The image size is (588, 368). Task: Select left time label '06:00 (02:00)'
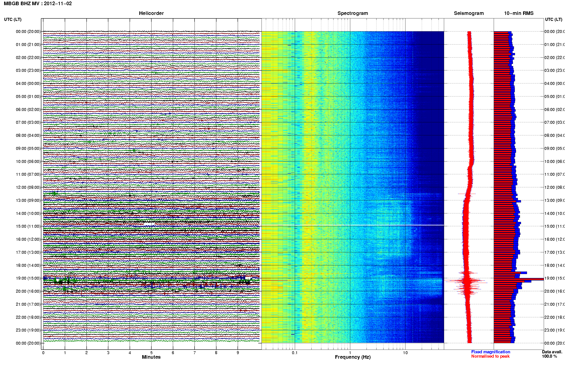[x=28, y=109]
